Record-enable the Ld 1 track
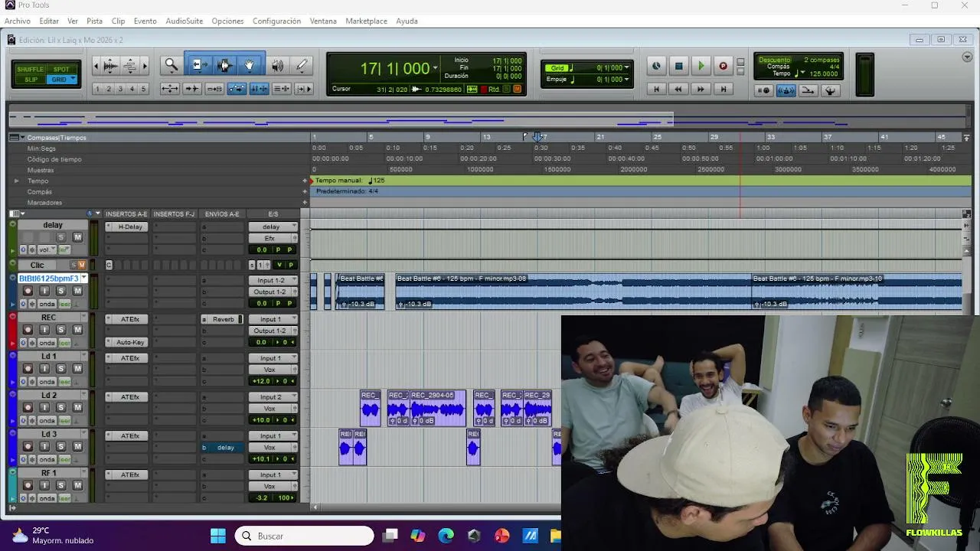Viewport: 980px width, 551px height. click(28, 369)
